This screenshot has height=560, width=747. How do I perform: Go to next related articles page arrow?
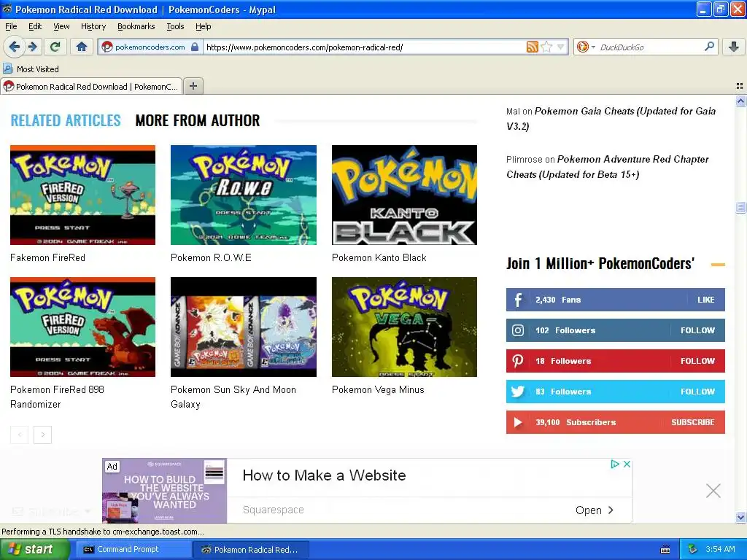(x=42, y=435)
